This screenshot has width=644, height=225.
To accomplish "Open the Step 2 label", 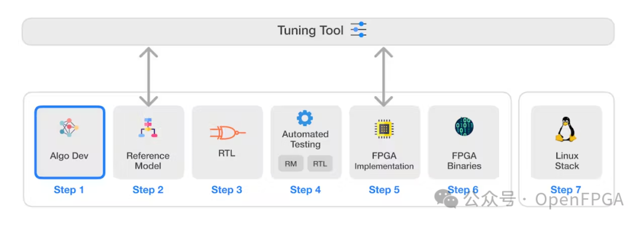I will coord(148,190).
